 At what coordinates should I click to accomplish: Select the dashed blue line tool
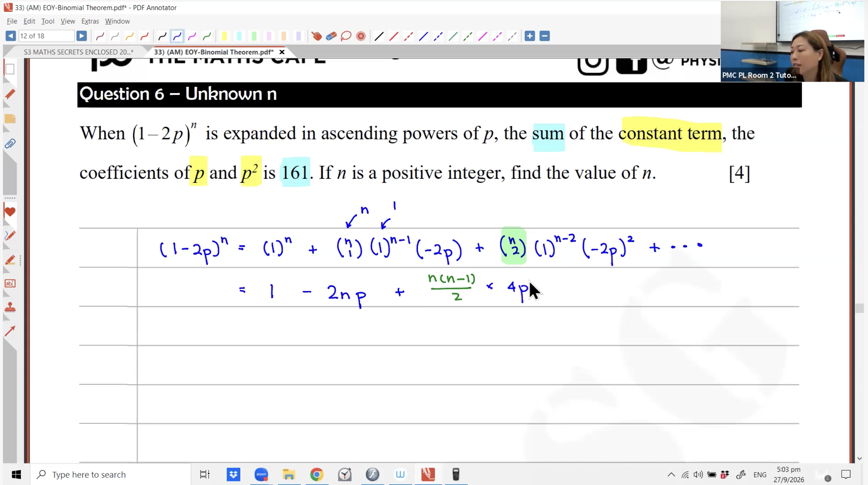tap(438, 36)
